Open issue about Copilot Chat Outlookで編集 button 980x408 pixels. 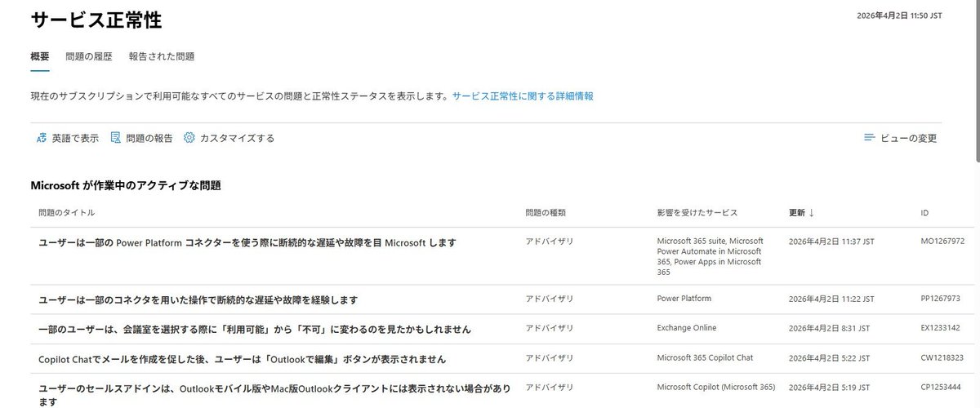click(x=242, y=359)
